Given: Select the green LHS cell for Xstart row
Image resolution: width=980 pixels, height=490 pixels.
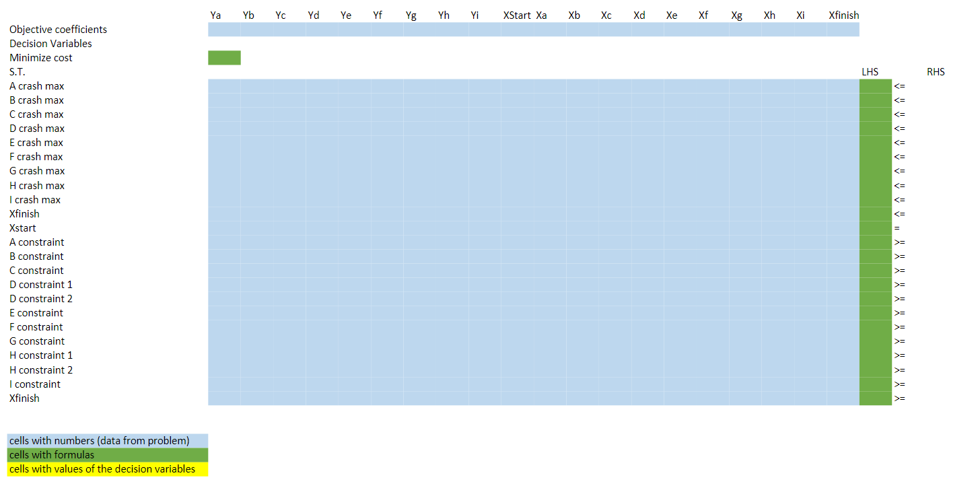Looking at the screenshot, I should [875, 228].
